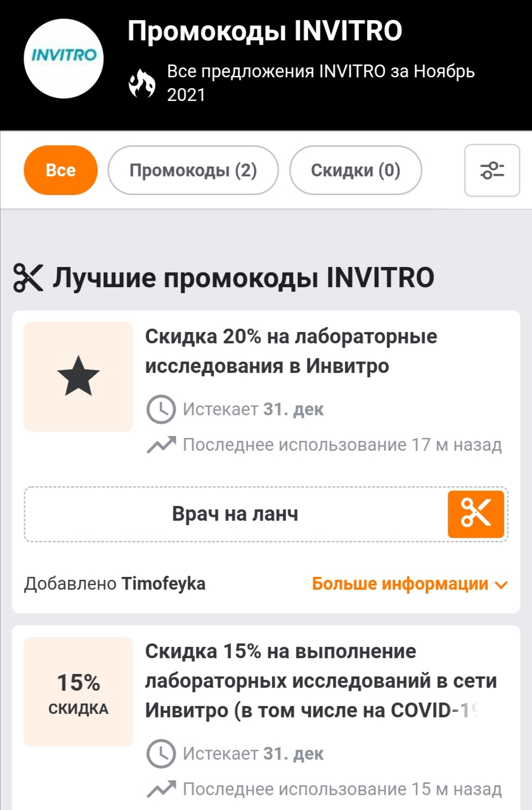Open the Скидка 15% на выполнение offer title
Viewport: 532px width, 810px height.
pyautogui.click(x=320, y=681)
